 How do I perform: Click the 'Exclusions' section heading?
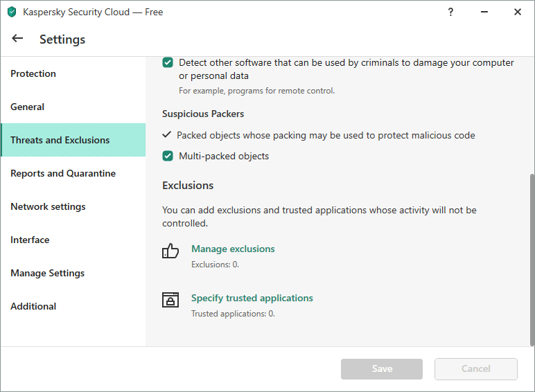click(x=188, y=186)
